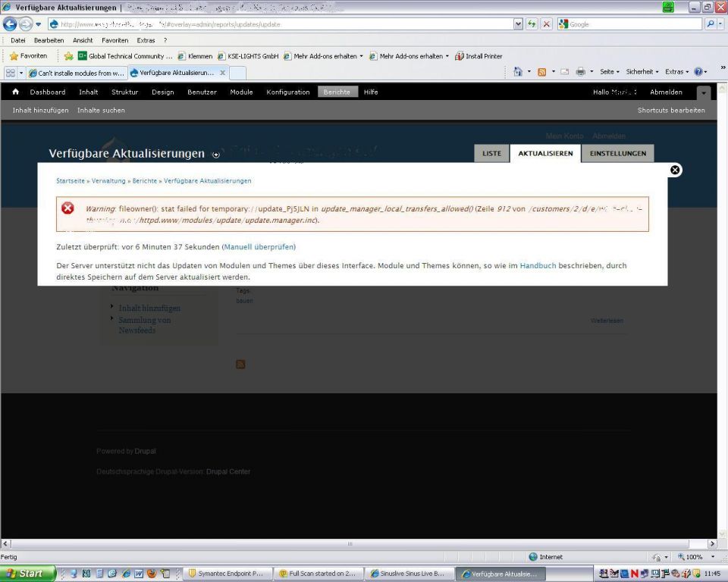Open the address bar URL history dropdown
The width and height of the screenshot is (728, 582).
pyautogui.click(x=519, y=24)
